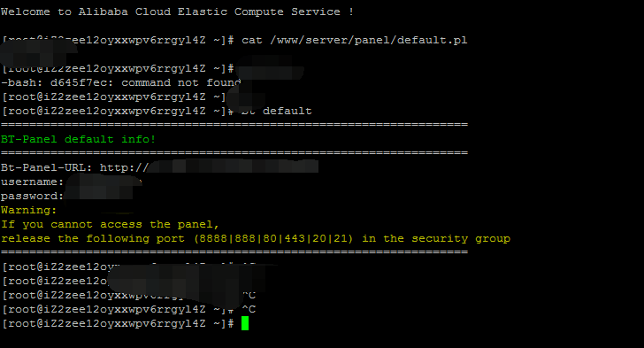Click the separator line above BT-Panel heading

[x=234, y=125]
